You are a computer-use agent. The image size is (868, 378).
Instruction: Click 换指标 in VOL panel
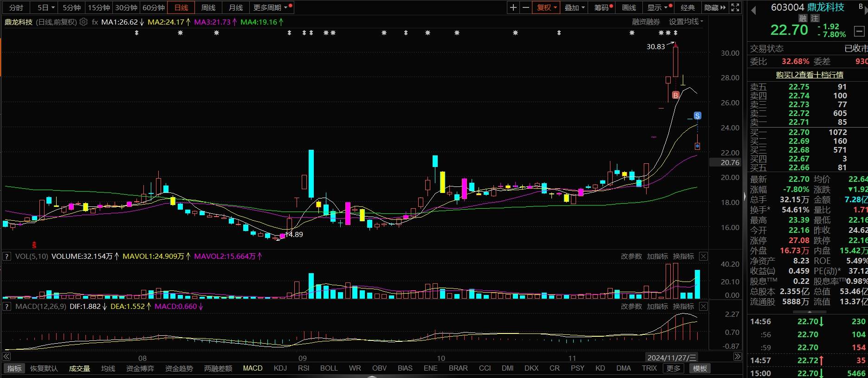pos(683,256)
